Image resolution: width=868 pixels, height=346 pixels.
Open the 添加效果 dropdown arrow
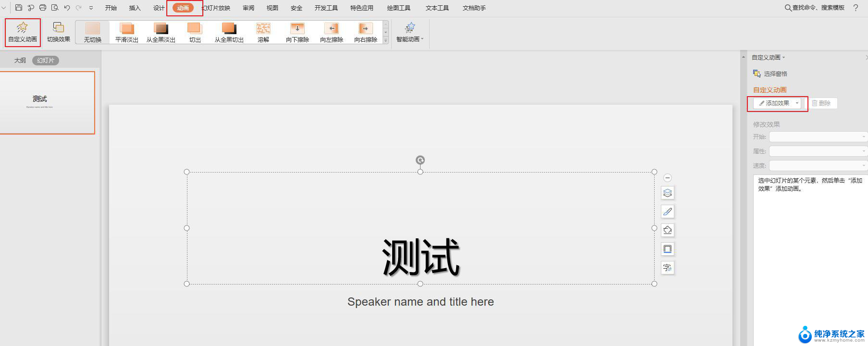[x=797, y=103]
